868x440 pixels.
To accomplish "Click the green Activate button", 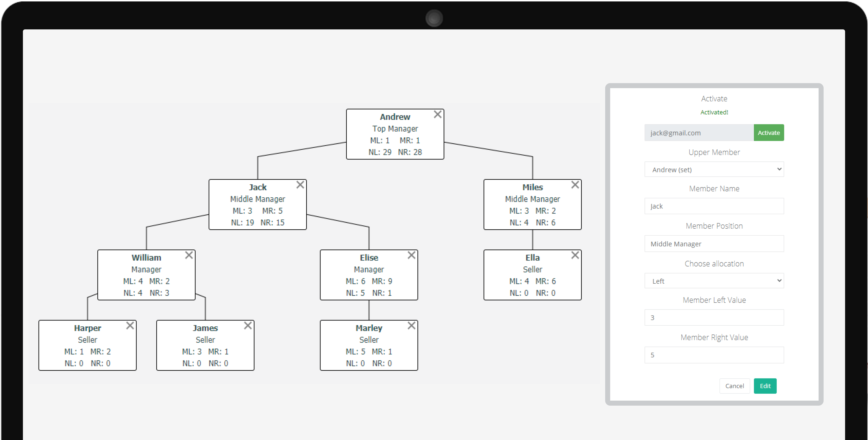I will click(x=769, y=133).
